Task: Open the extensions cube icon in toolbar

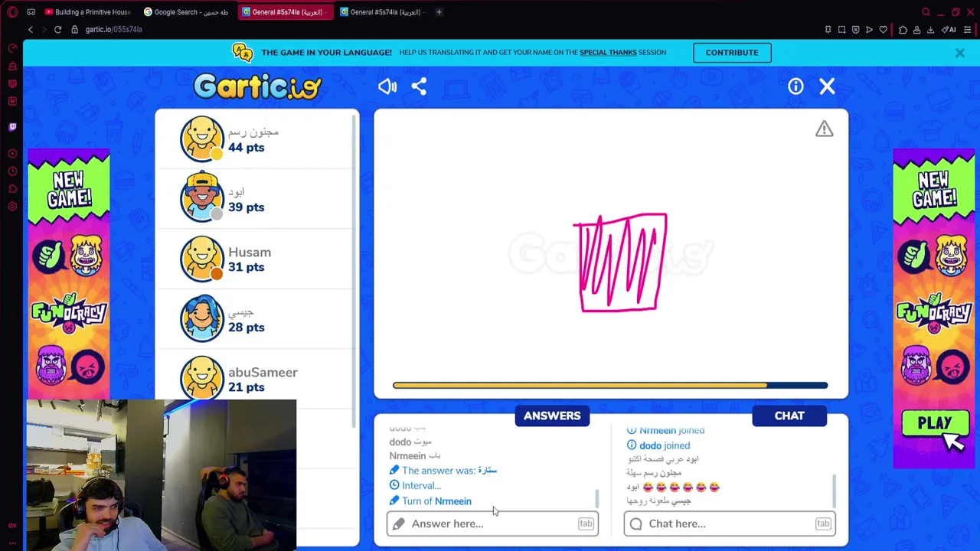Action: pos(903,30)
